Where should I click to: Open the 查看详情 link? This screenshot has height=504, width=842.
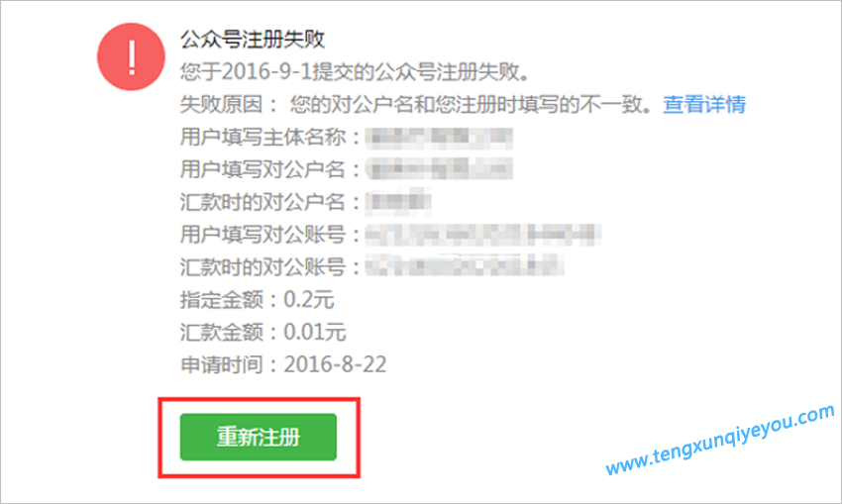(704, 104)
